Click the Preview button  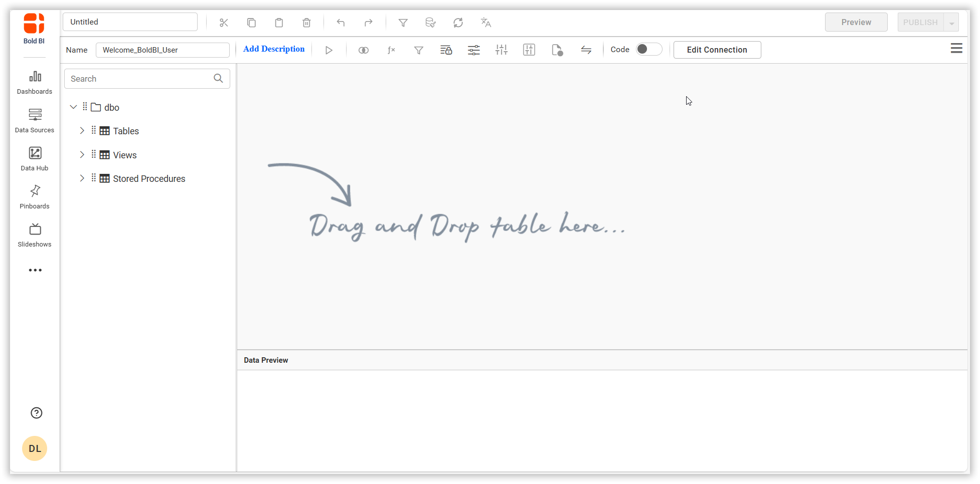click(x=856, y=23)
